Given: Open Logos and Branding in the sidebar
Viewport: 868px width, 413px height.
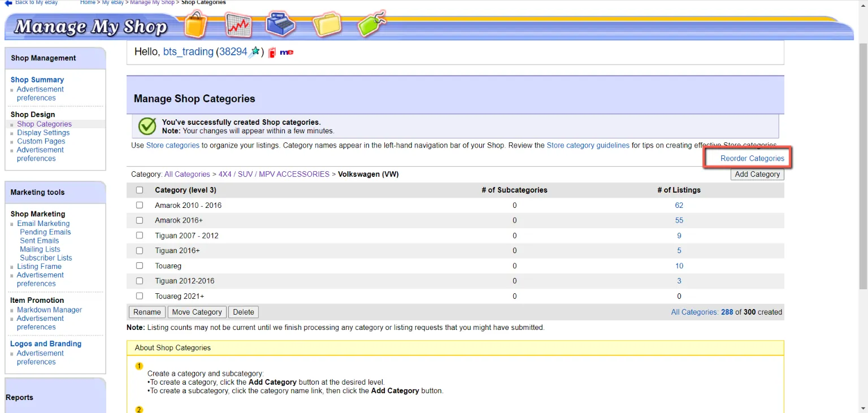Looking at the screenshot, I should [46, 344].
